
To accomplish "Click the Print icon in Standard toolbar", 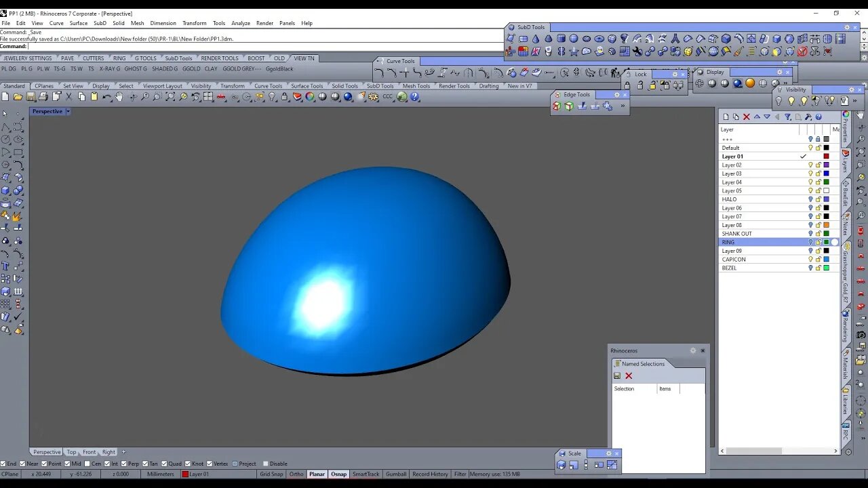I will (43, 97).
